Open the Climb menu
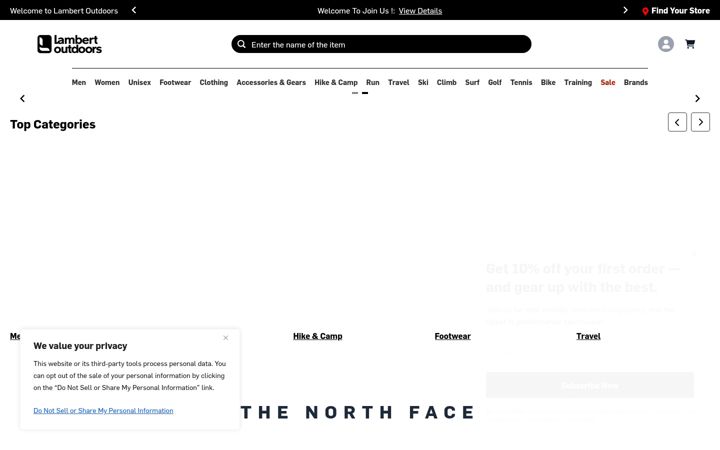Screen dimensions: 720x450 pos(446,83)
